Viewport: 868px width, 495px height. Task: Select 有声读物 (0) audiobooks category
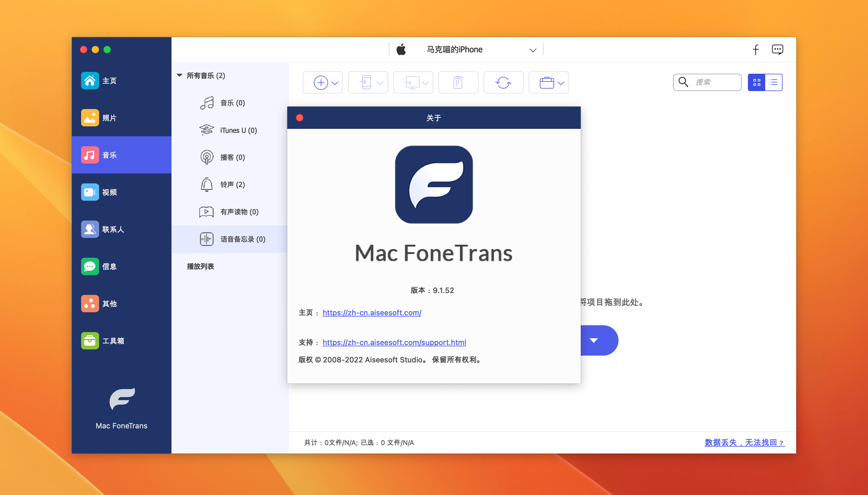point(230,212)
